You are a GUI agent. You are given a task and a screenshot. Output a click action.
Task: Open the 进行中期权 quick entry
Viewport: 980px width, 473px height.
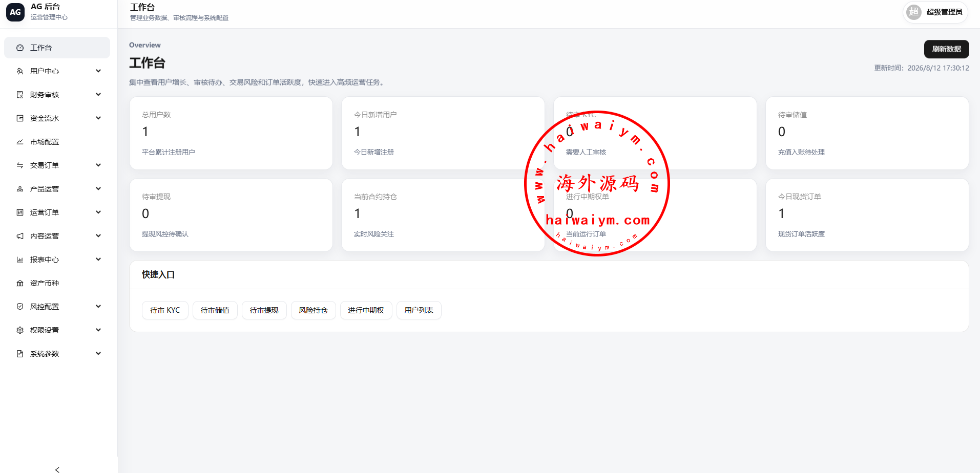(366, 310)
